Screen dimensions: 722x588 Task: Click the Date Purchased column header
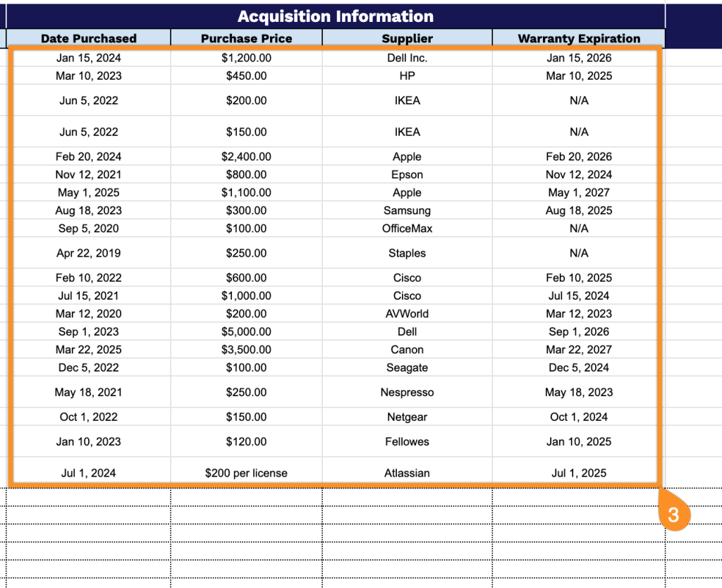click(x=89, y=39)
